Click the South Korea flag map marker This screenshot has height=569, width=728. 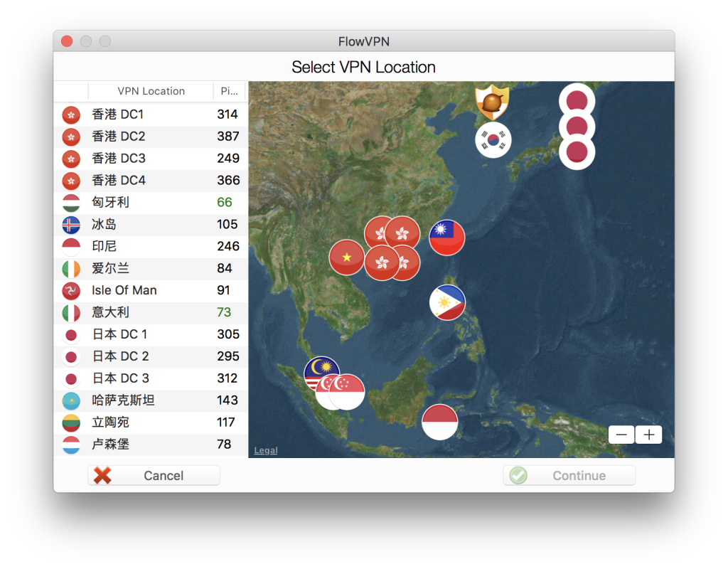(493, 139)
